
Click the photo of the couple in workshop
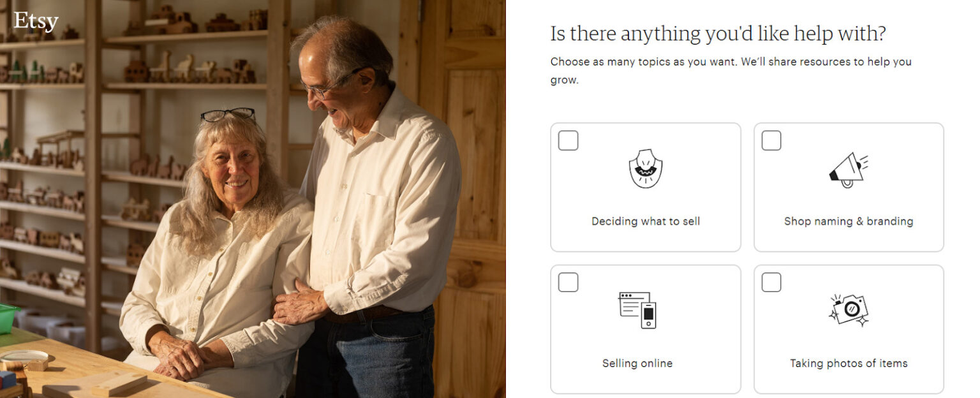point(255,199)
